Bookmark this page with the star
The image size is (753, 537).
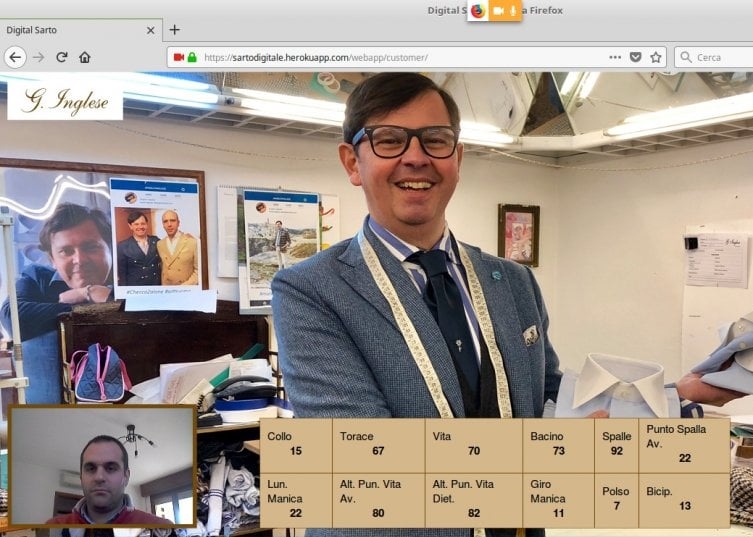656,57
